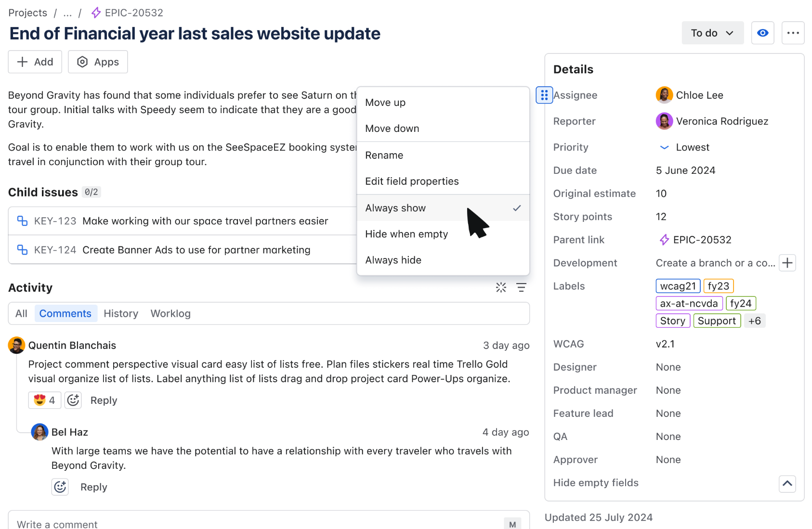Click the plus icon in the Development field

[x=788, y=263]
